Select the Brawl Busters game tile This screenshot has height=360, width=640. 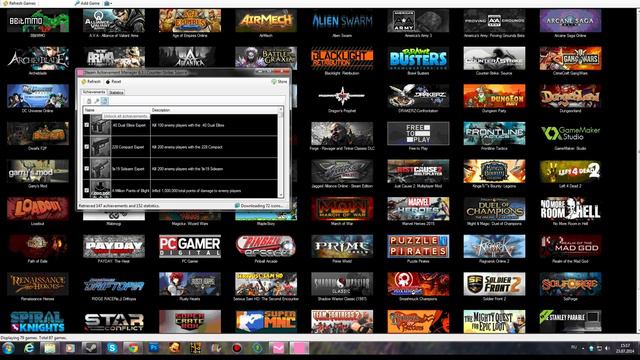tap(418, 58)
